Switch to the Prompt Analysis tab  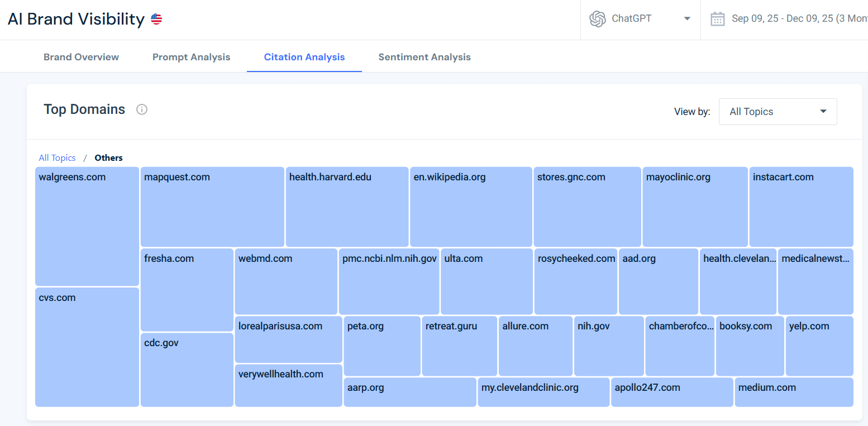coord(191,56)
